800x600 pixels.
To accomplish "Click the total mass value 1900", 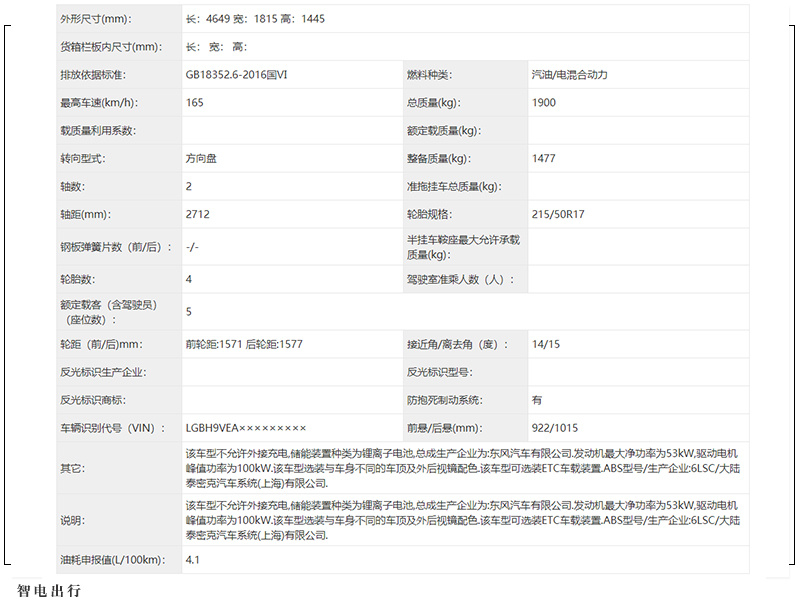I will pos(543,103).
